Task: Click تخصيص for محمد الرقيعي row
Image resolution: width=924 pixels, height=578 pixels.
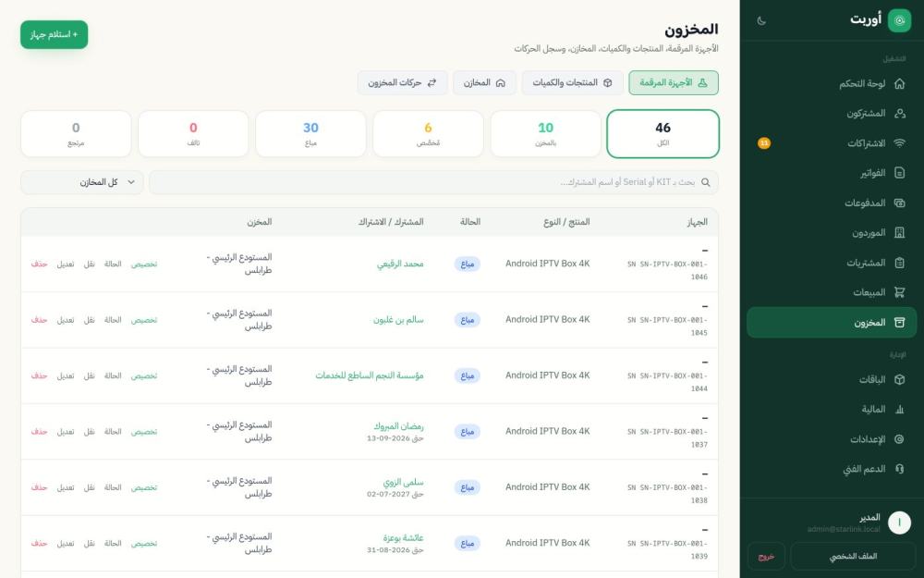Action: click(x=144, y=264)
